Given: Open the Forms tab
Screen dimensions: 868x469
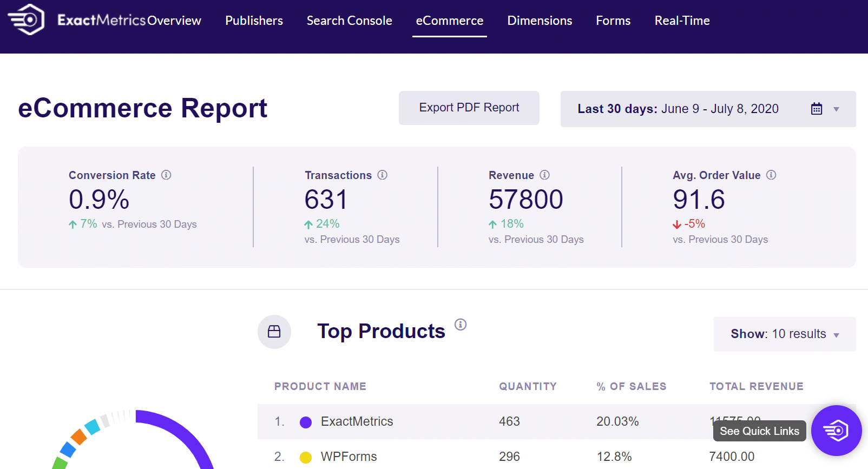Looking at the screenshot, I should 613,21.
